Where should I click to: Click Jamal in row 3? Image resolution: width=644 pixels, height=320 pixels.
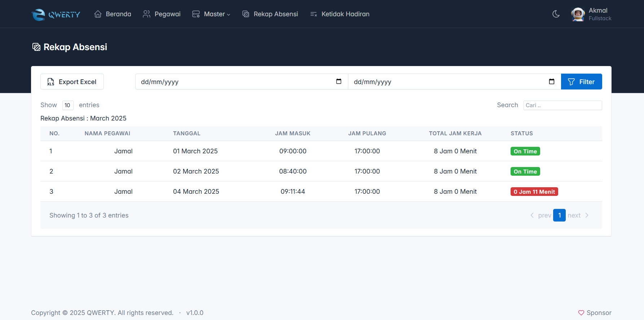(x=123, y=192)
